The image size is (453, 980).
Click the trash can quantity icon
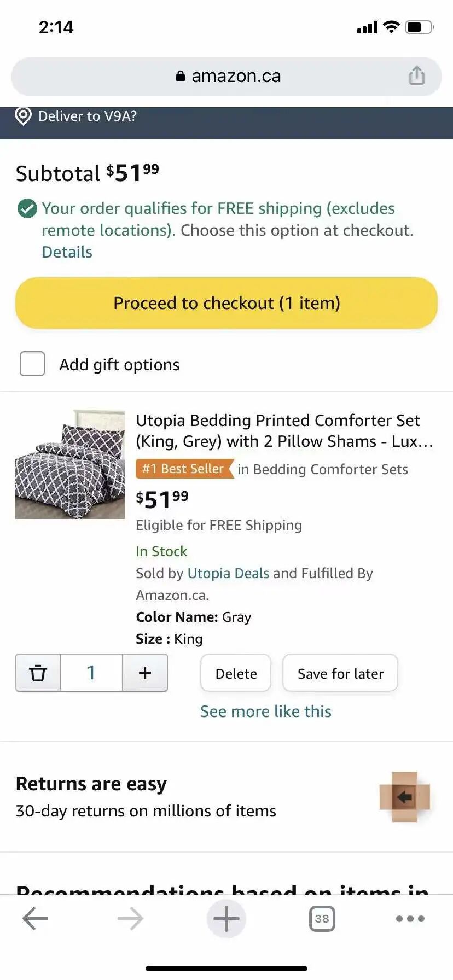click(38, 673)
